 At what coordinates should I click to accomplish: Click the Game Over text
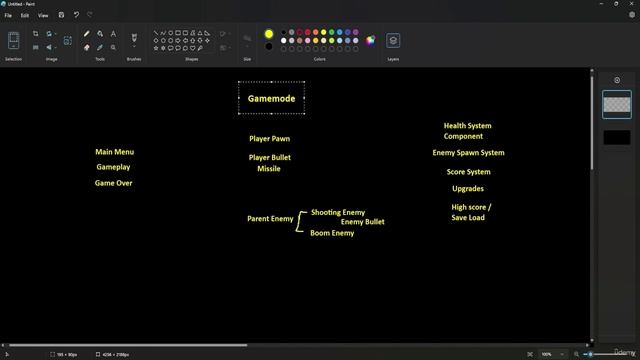coord(113,183)
